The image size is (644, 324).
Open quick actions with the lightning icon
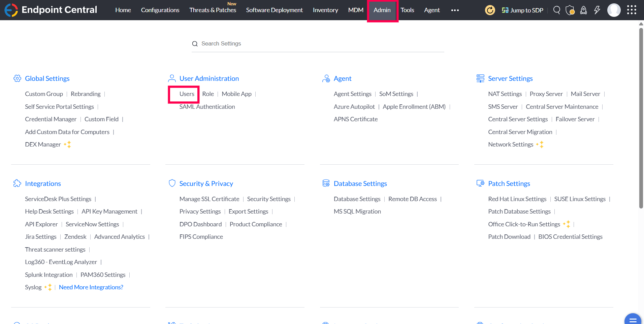tap(597, 10)
